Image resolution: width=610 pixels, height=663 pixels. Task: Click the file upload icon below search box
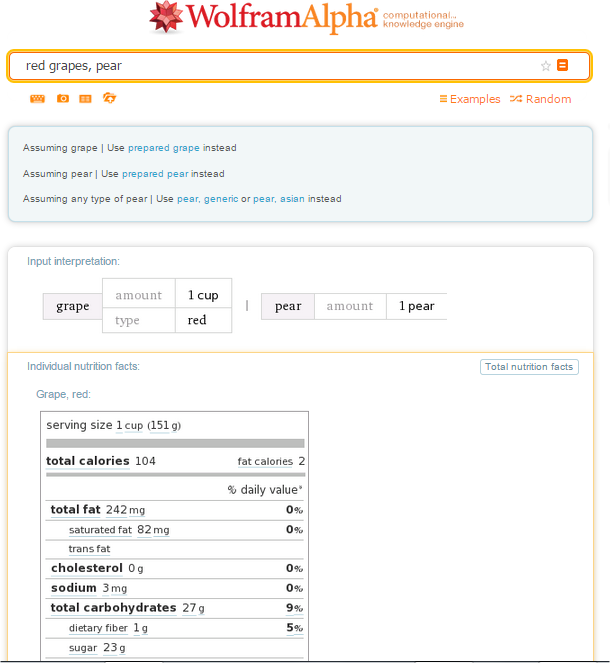point(110,98)
